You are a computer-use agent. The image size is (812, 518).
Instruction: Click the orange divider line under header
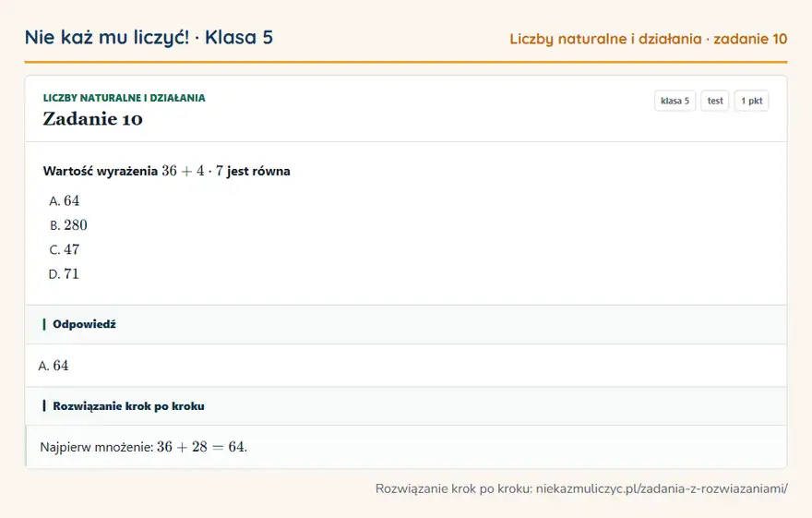click(406, 62)
